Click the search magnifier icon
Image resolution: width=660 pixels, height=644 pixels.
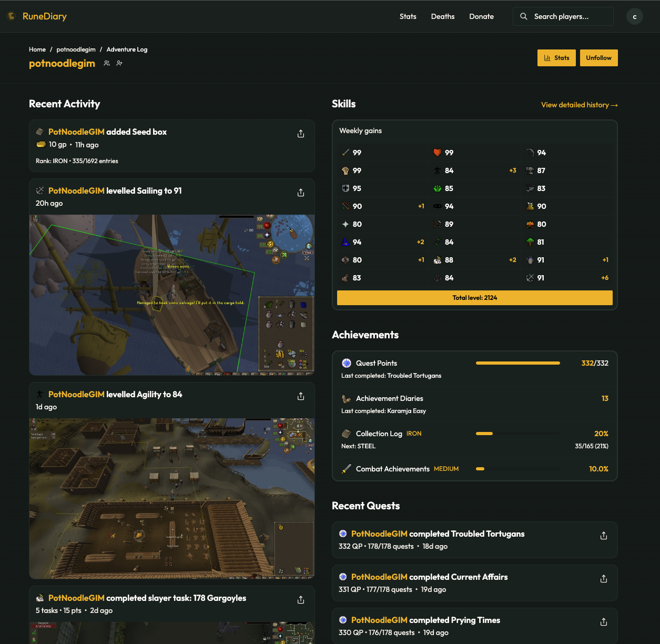coord(524,16)
